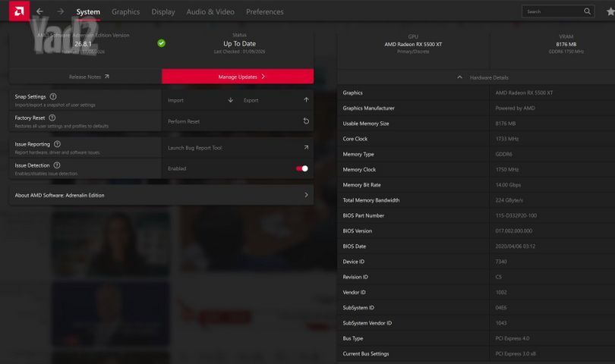Click Perform Reset button

(x=238, y=121)
